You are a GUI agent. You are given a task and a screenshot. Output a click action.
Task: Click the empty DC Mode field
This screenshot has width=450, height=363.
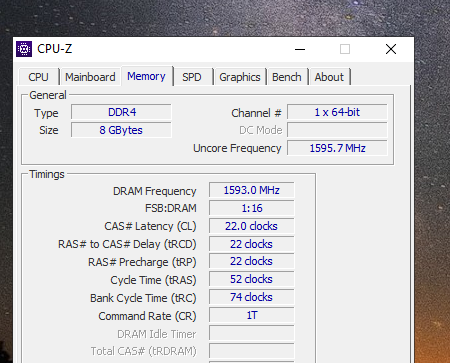[337, 130]
